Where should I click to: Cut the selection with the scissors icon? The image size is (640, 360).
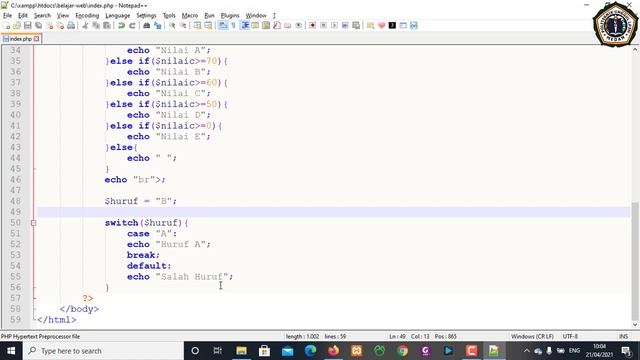click(x=85, y=25)
